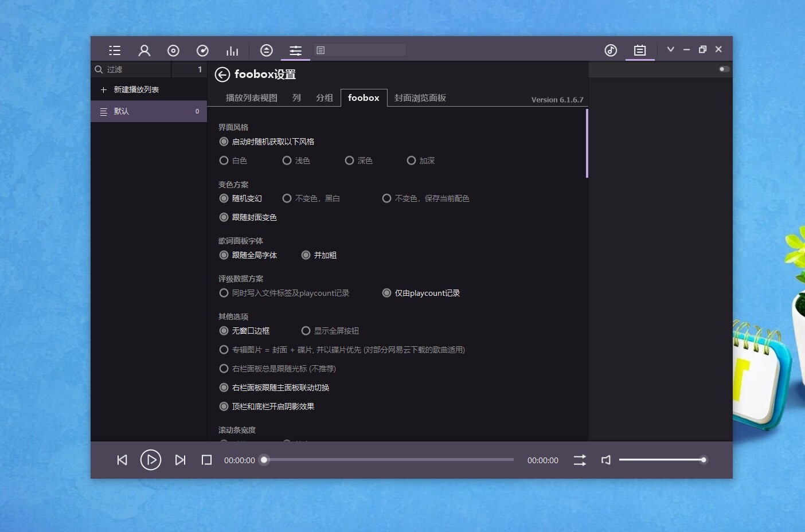Select the 深色 interface style option
Image resolution: width=805 pixels, height=532 pixels.
coord(349,161)
